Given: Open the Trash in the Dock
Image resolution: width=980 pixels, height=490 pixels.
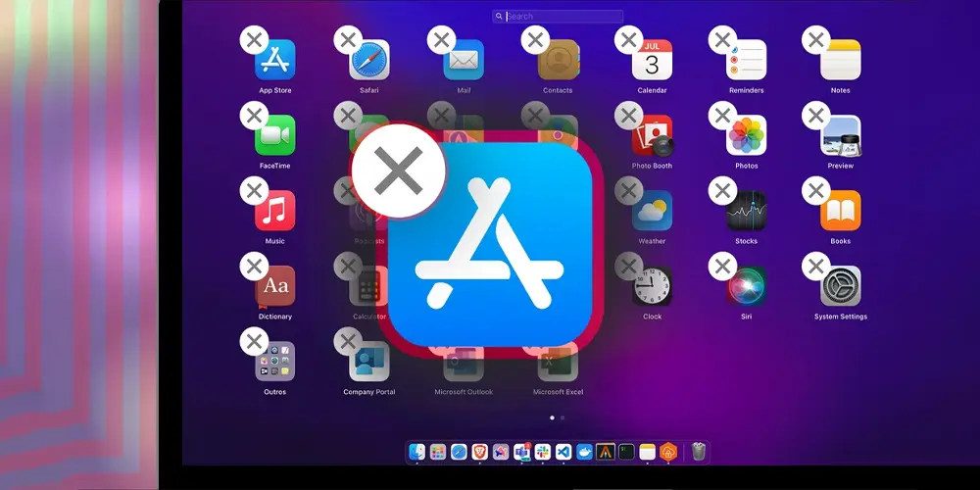Looking at the screenshot, I should [x=699, y=452].
